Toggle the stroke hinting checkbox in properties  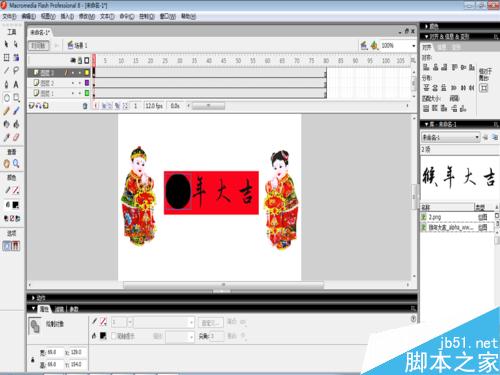(x=113, y=336)
